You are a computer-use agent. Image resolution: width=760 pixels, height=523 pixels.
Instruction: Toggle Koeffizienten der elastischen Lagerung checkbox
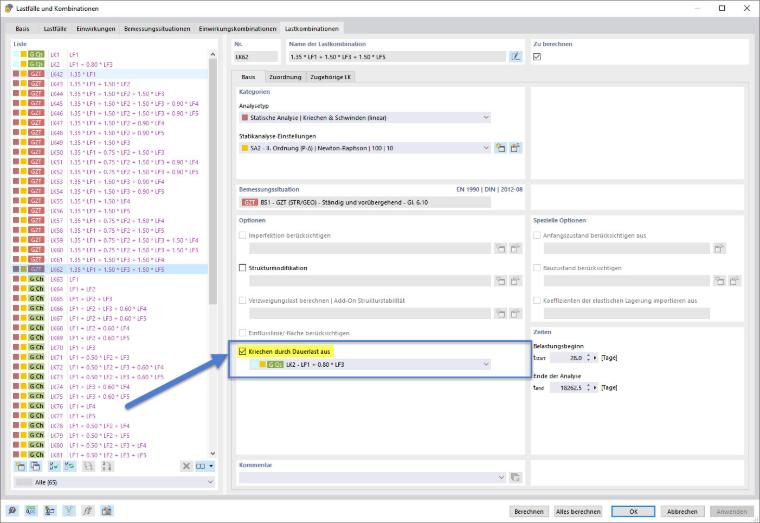tap(537, 301)
